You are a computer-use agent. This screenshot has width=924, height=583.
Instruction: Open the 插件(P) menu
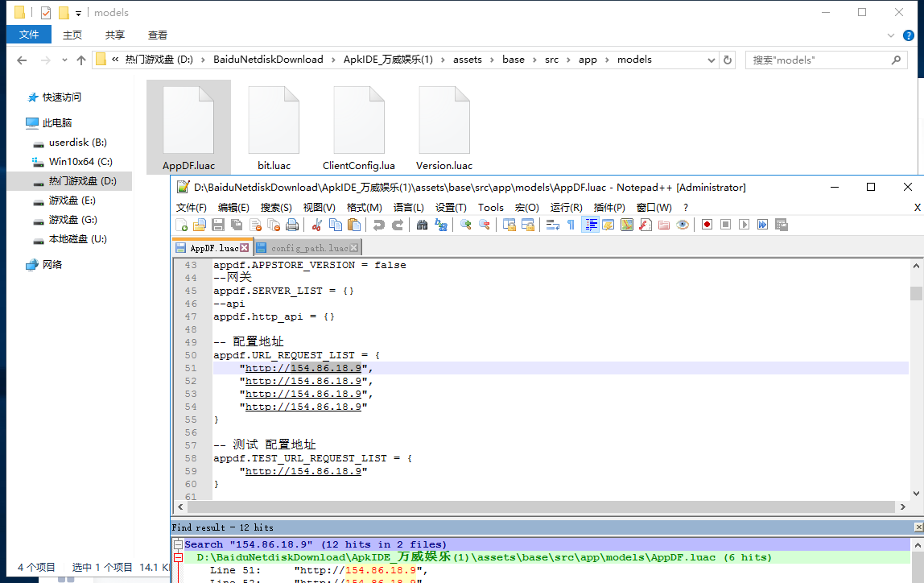coord(609,208)
